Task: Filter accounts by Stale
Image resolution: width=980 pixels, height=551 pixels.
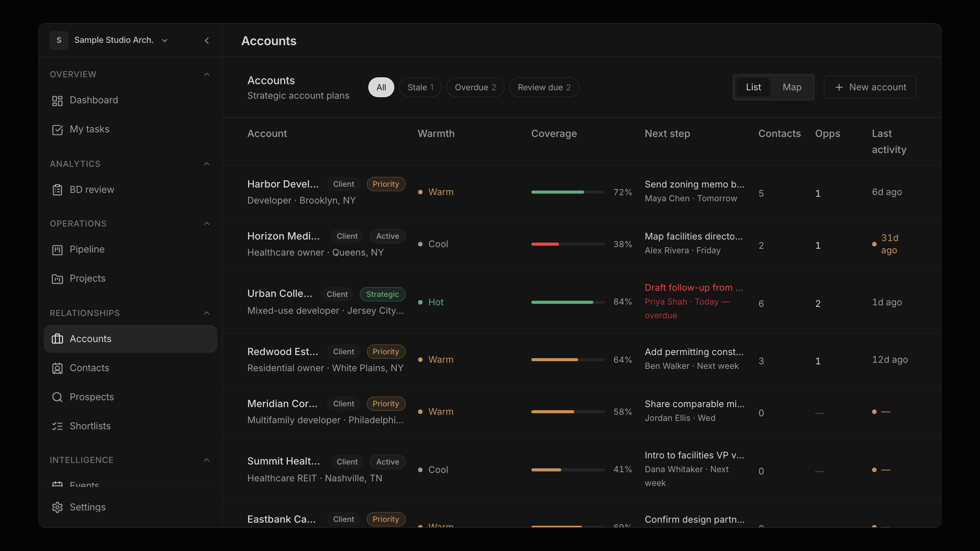Action: point(420,87)
